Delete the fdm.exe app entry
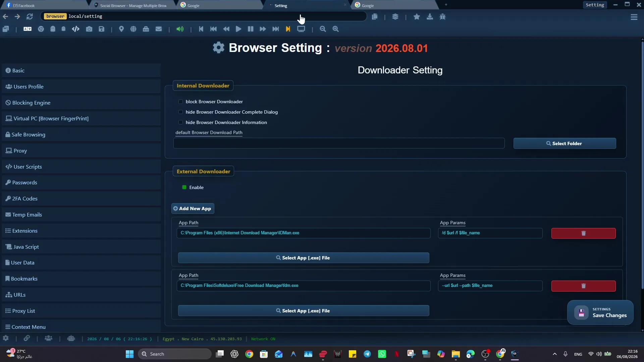Image resolution: width=644 pixels, height=362 pixels. [583, 286]
